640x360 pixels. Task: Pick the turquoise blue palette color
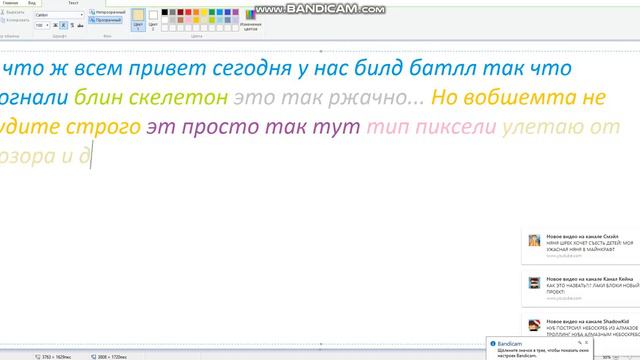pos(220,12)
